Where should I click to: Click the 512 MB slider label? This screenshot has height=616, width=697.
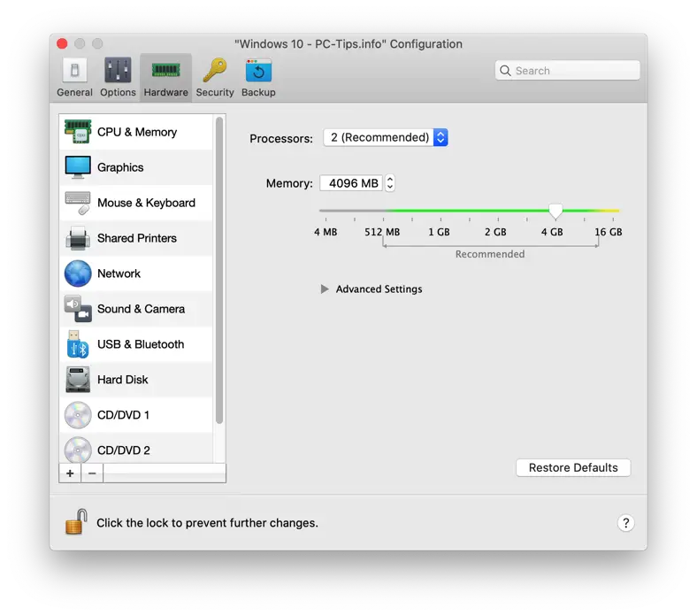[x=382, y=232]
